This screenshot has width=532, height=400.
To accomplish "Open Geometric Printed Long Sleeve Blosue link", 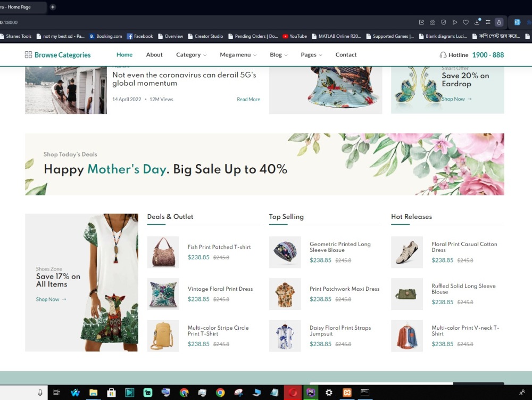I will 340,247.
